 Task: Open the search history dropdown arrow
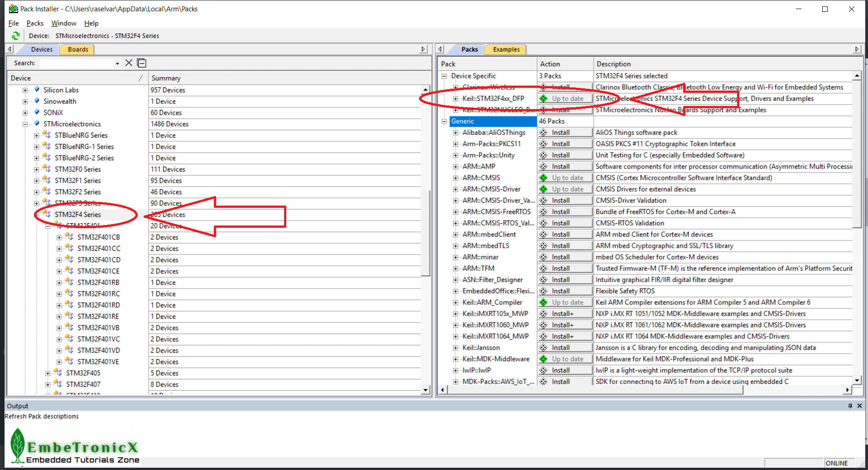[117, 63]
